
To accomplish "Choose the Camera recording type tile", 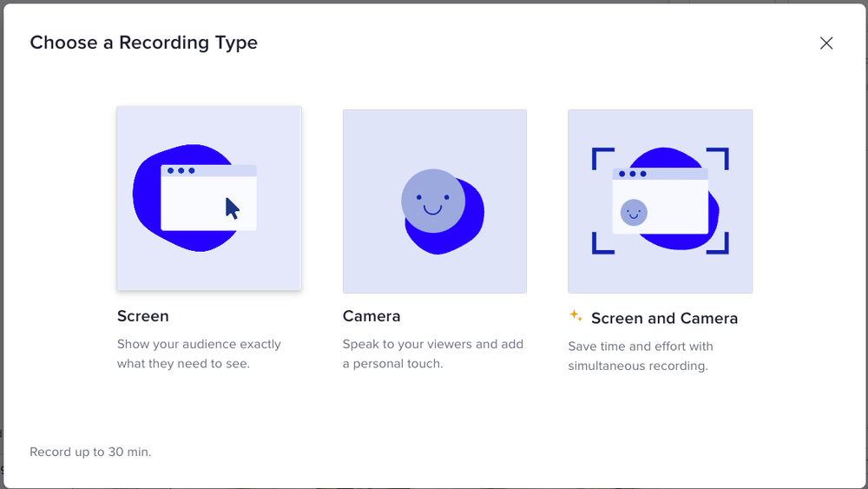I will 435,201.
